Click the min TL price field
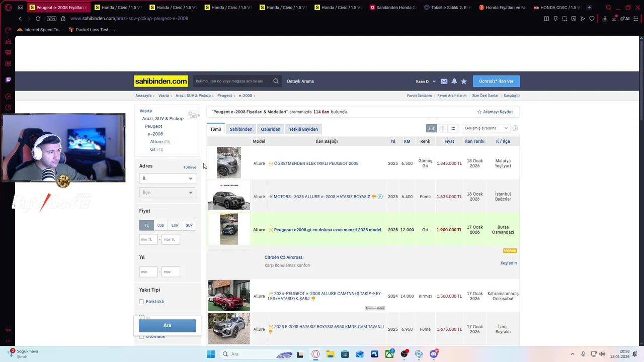 pyautogui.click(x=148, y=239)
